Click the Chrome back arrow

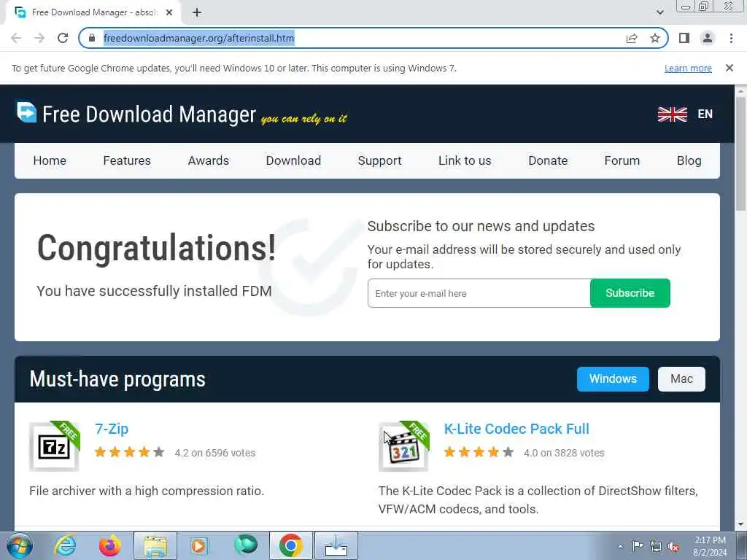16,38
